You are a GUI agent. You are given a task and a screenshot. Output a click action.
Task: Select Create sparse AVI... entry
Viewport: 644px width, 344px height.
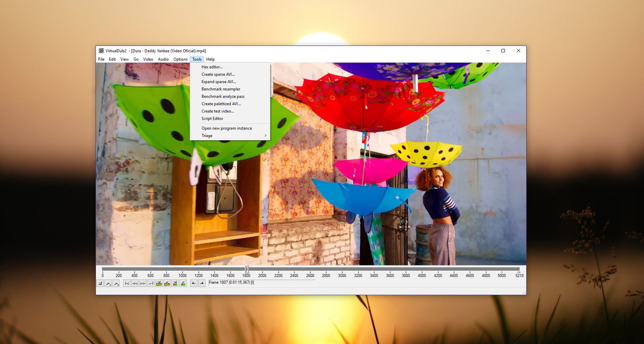pyautogui.click(x=230, y=74)
